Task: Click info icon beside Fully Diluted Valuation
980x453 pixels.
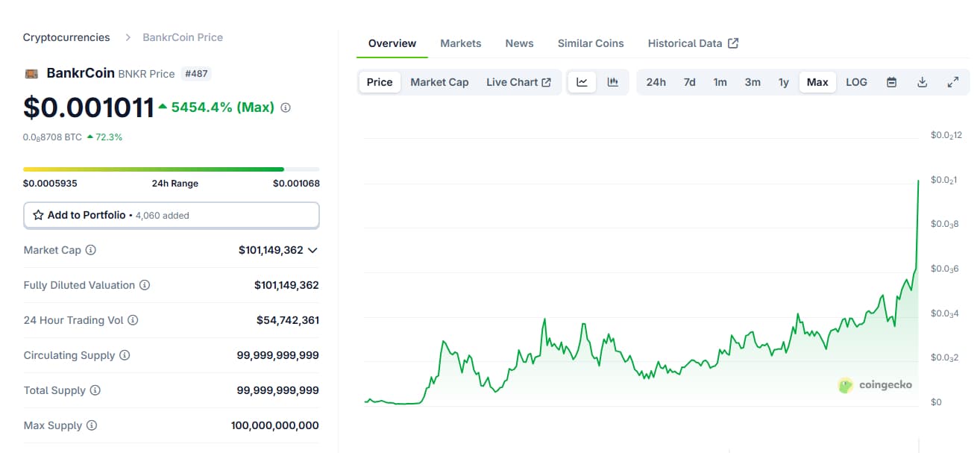Action: coord(145,285)
